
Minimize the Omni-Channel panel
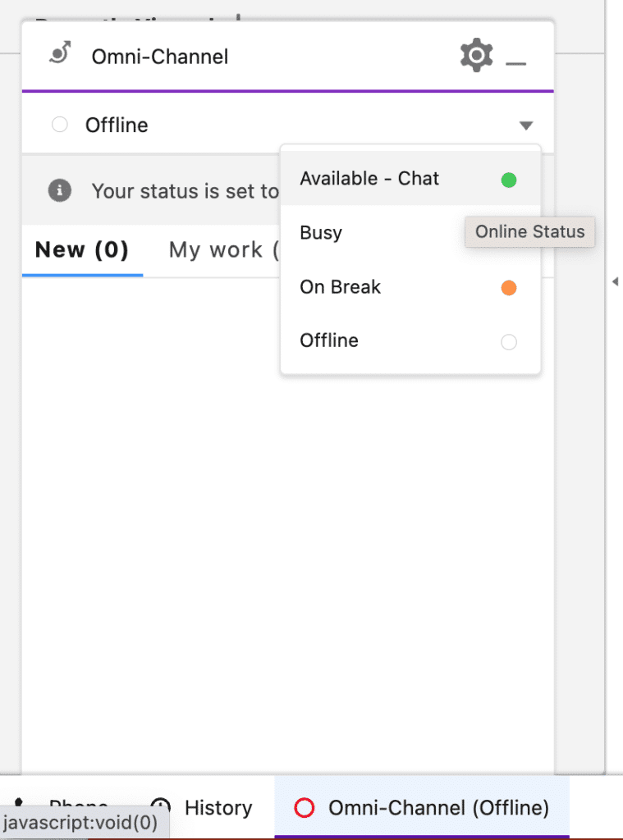(515, 62)
